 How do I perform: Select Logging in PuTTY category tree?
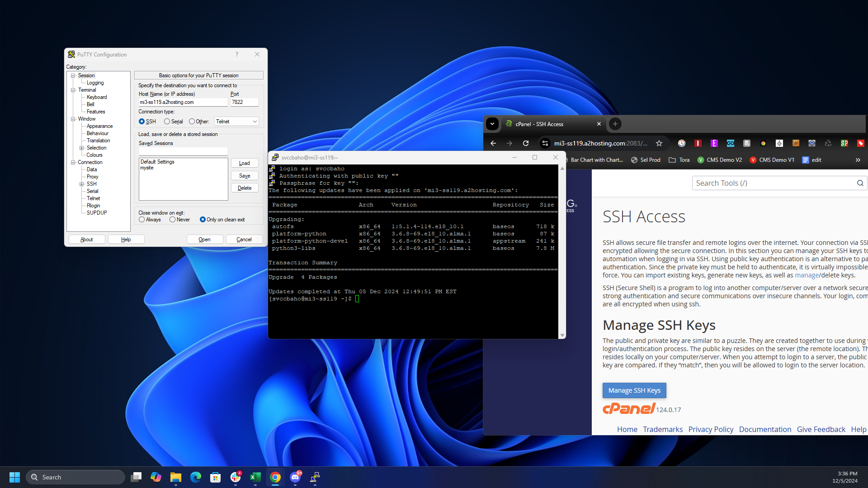coord(95,83)
